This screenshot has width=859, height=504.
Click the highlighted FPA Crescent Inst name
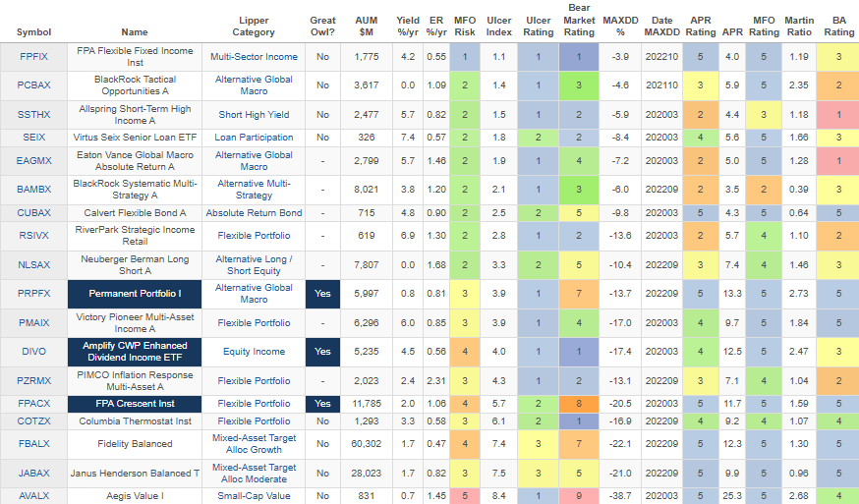point(136,403)
